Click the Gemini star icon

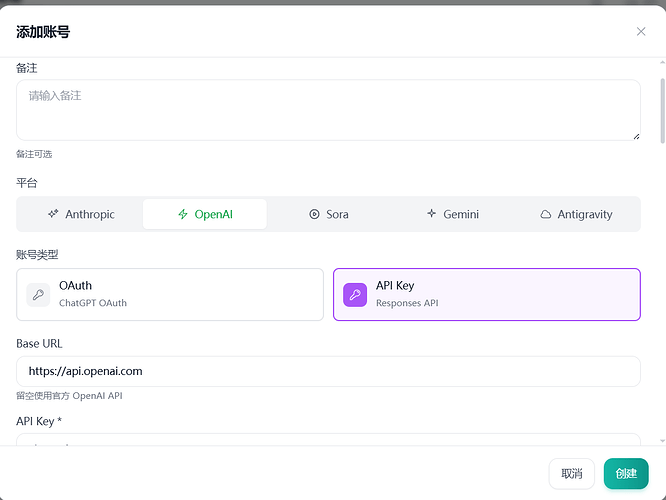(x=432, y=213)
